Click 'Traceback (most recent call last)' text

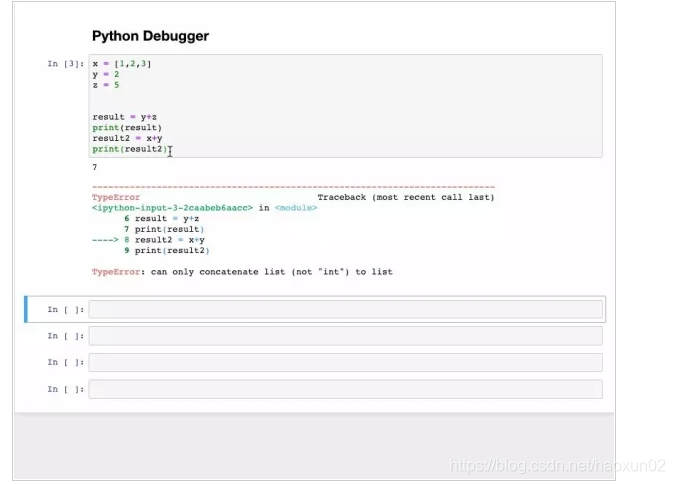[x=406, y=197]
